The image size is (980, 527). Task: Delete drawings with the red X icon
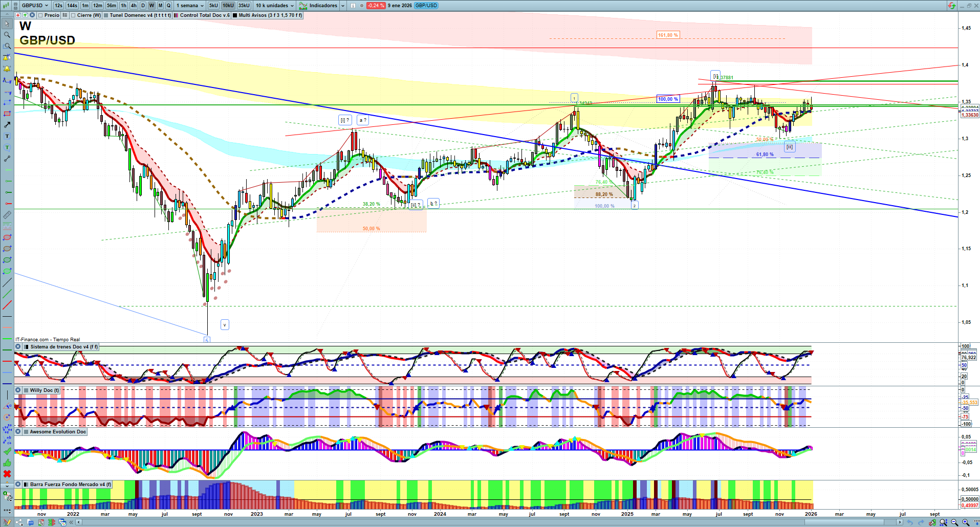pos(7,474)
